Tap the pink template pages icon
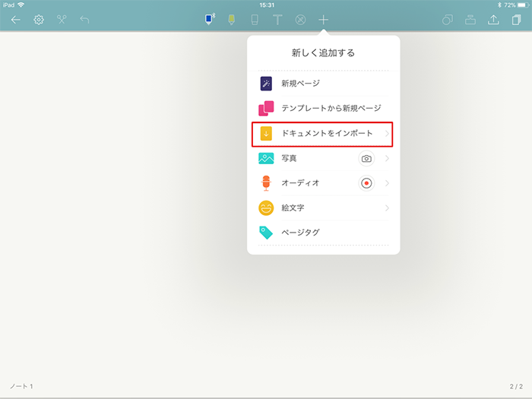The height and width of the screenshot is (399, 532). click(x=266, y=108)
